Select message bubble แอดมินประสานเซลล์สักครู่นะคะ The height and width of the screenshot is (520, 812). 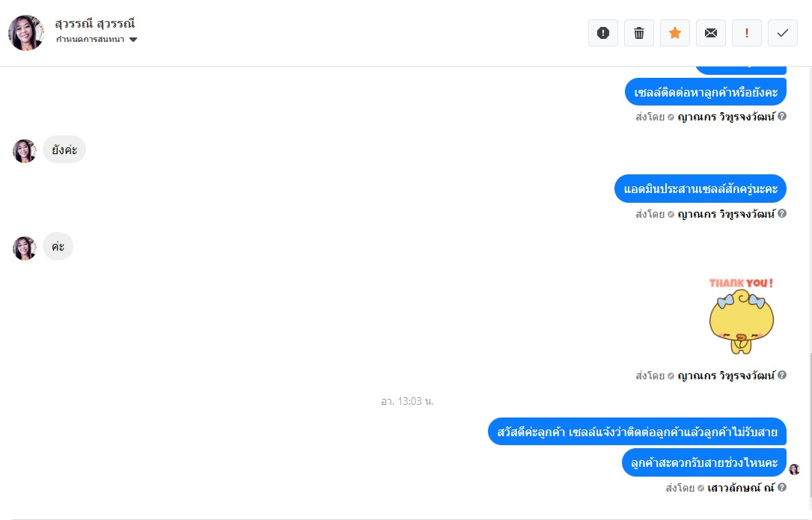tap(700, 189)
